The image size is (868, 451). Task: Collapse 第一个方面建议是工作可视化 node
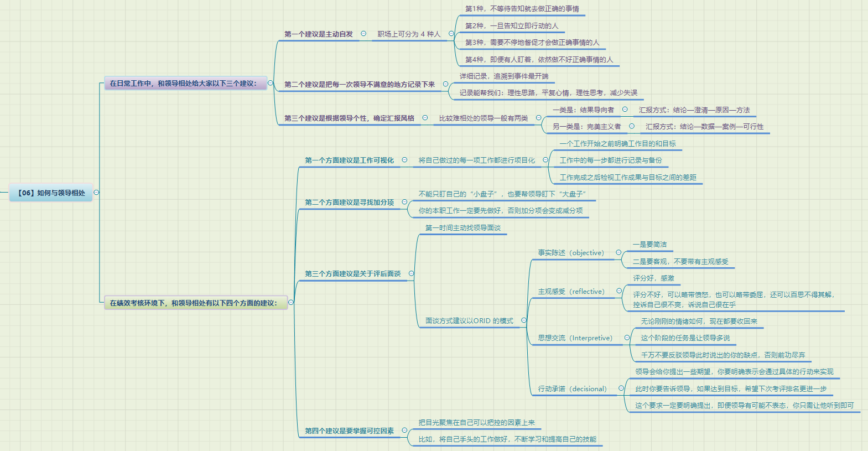[x=404, y=160]
